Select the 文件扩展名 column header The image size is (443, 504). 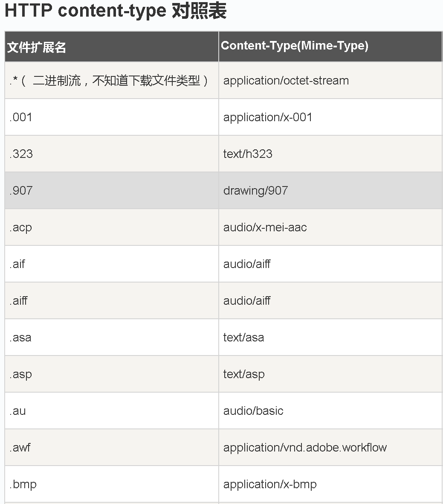(x=111, y=47)
